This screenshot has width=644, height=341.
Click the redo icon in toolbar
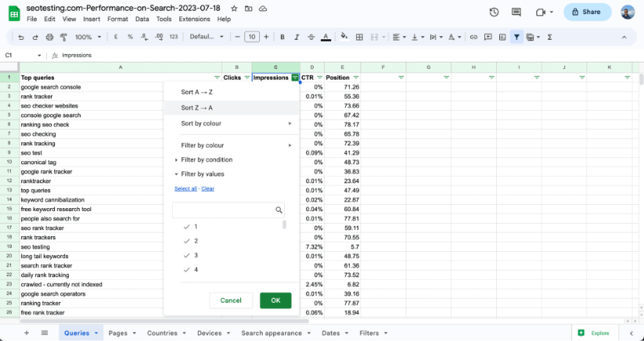pos(35,38)
